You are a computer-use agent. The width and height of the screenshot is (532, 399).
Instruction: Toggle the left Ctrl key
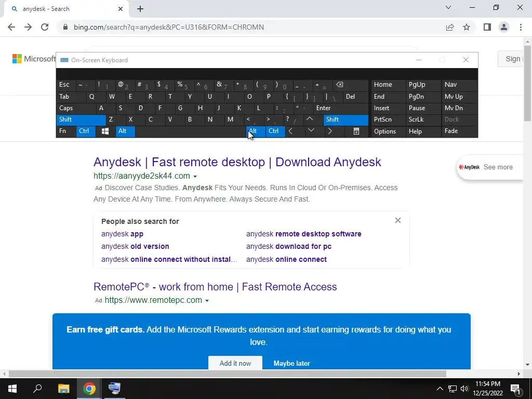click(x=86, y=131)
